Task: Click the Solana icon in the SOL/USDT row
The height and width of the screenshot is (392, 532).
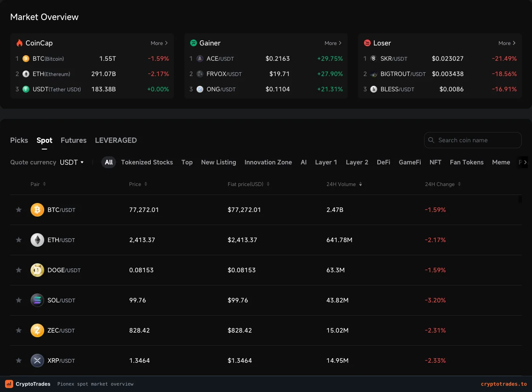Action: (x=37, y=300)
